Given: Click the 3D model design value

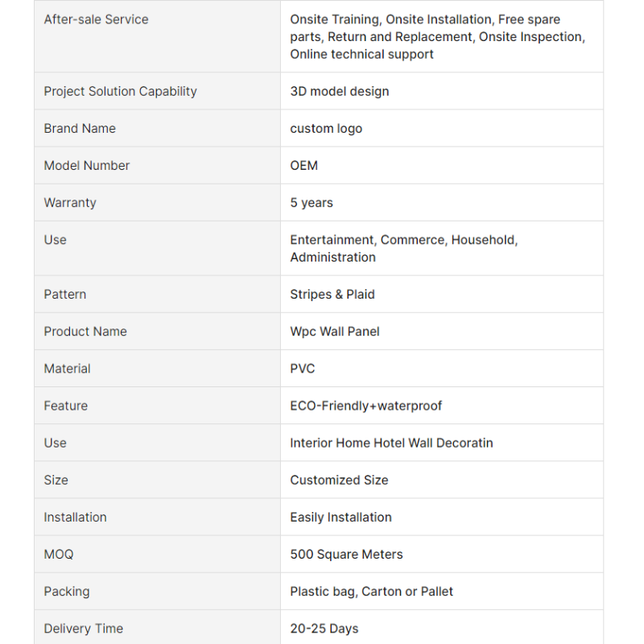Looking at the screenshot, I should (339, 91).
